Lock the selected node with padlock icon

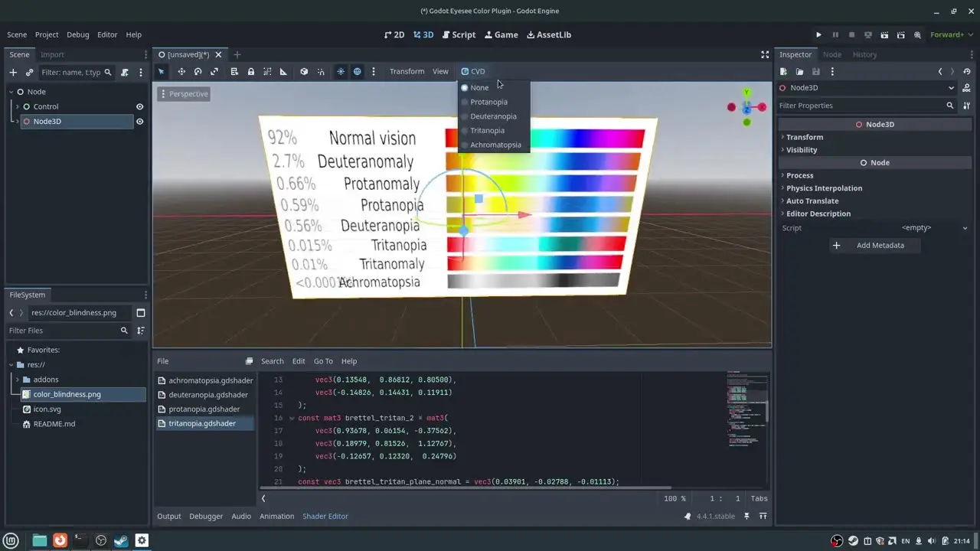coord(250,71)
